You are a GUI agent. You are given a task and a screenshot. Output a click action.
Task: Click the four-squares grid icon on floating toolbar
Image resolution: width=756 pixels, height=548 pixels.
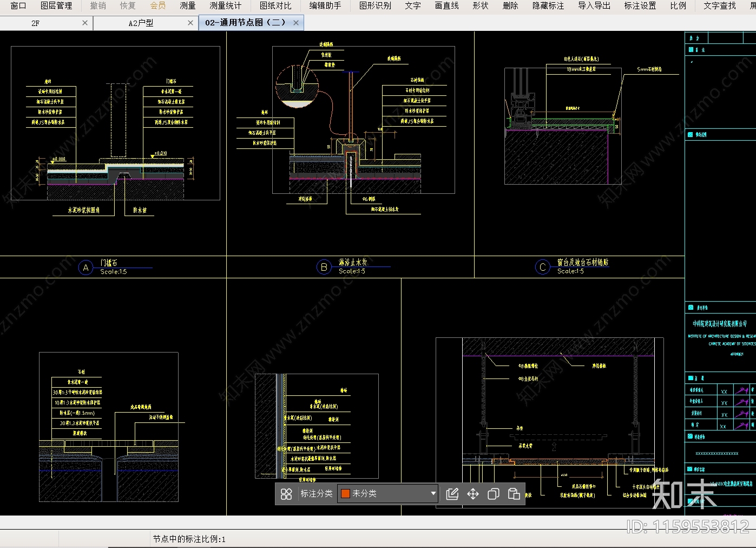pyautogui.click(x=286, y=494)
